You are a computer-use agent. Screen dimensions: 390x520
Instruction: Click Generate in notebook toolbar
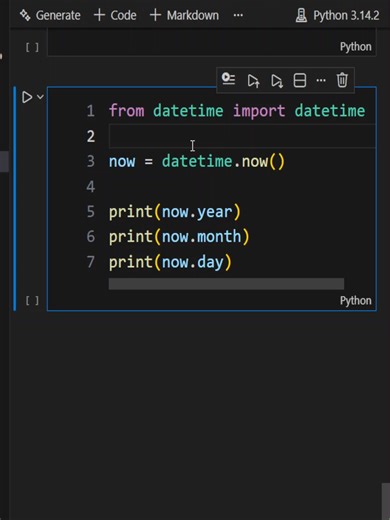50,15
